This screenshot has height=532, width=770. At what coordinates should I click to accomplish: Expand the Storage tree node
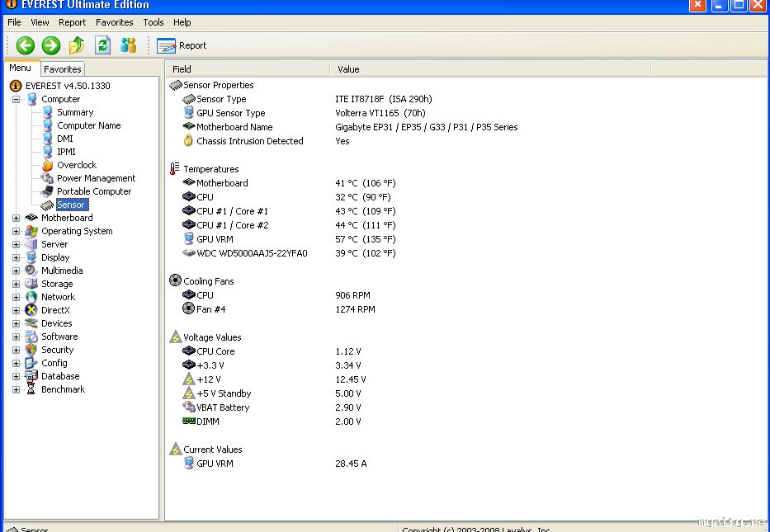pos(16,284)
